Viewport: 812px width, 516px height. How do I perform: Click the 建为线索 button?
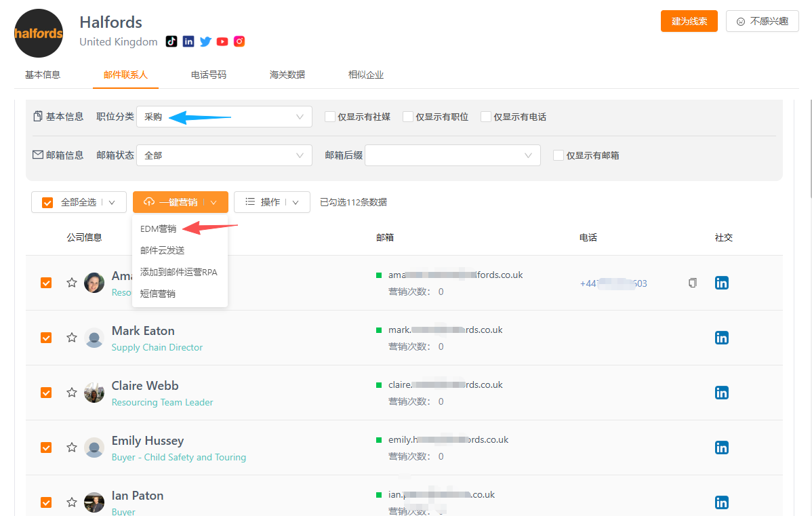pyautogui.click(x=689, y=21)
